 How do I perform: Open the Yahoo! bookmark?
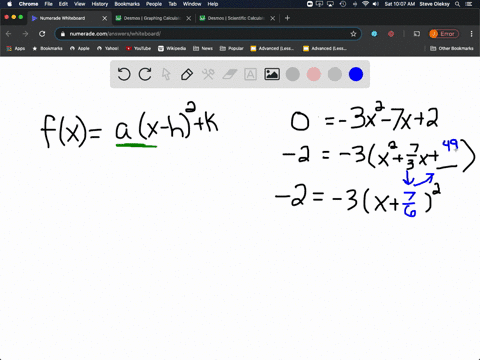(x=108, y=48)
